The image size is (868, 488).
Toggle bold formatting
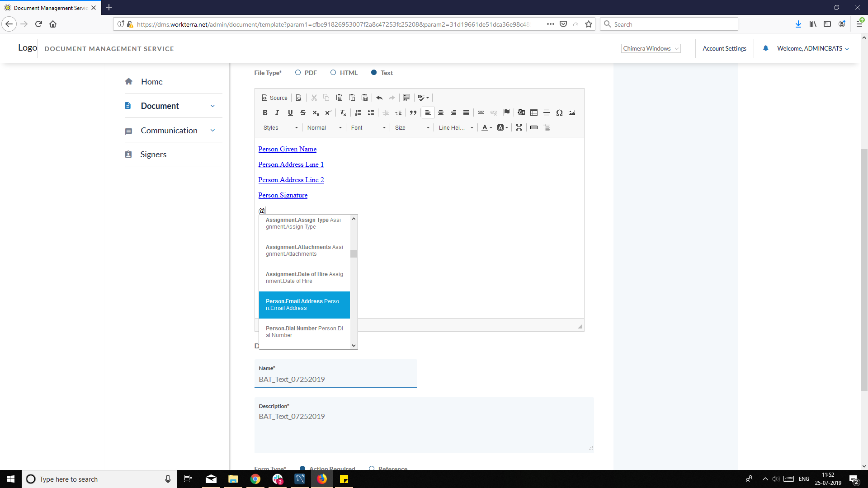(x=265, y=113)
